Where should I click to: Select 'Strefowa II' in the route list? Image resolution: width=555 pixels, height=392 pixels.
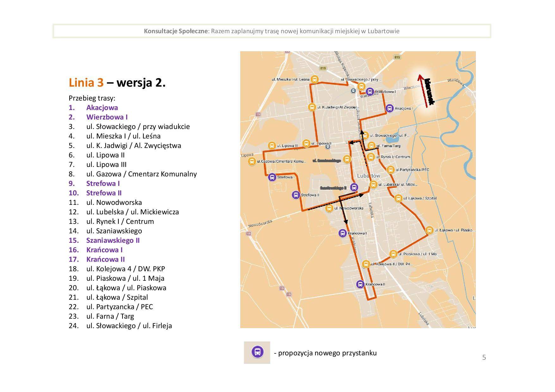pyautogui.click(x=104, y=193)
